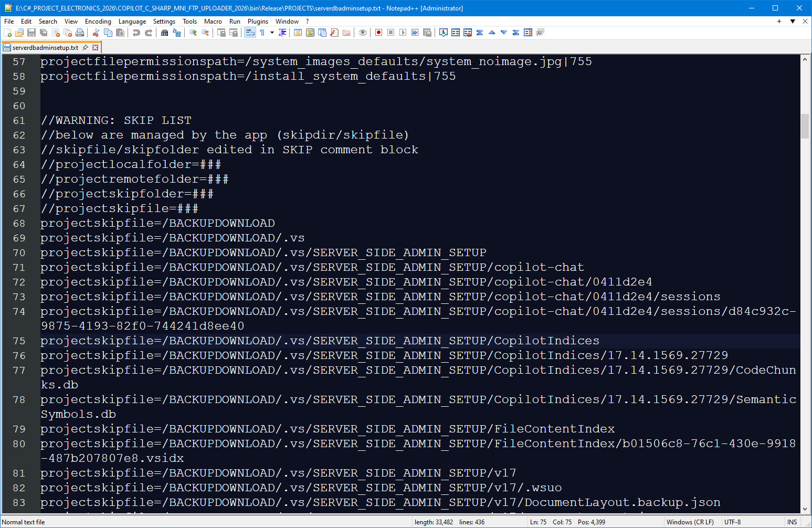The width and height of the screenshot is (812, 528).
Task: Zoom in using the magnifier plus icon
Action: click(x=193, y=33)
